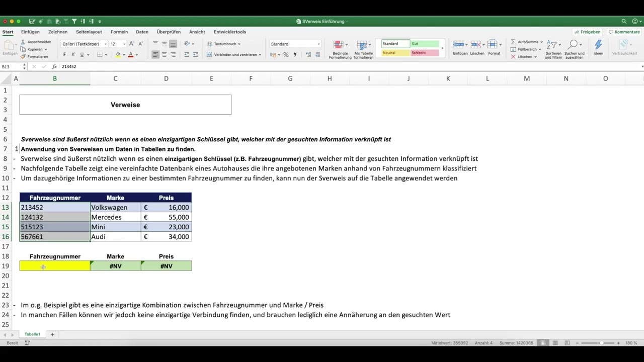Toggle Textumbruch wrap text
644x362 pixels.
(224, 44)
